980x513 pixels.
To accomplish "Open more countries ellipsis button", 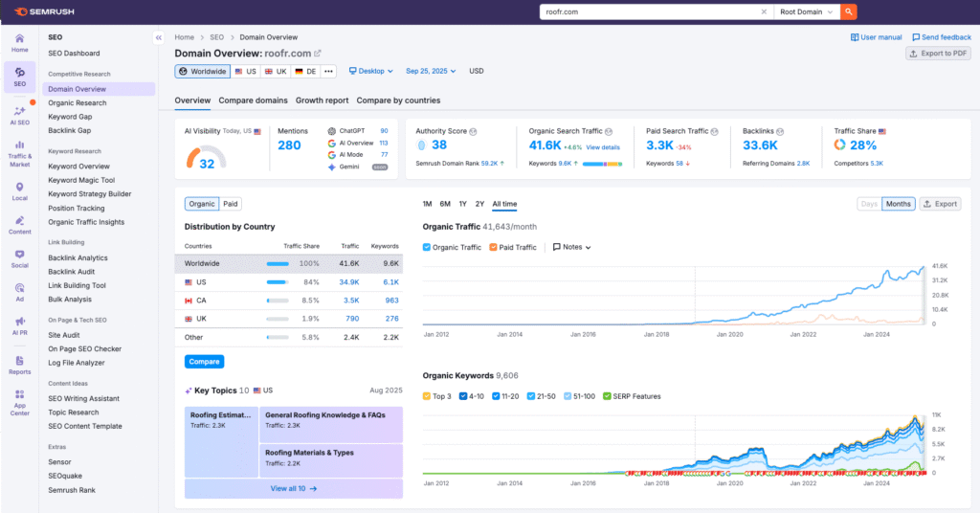I will coord(329,71).
